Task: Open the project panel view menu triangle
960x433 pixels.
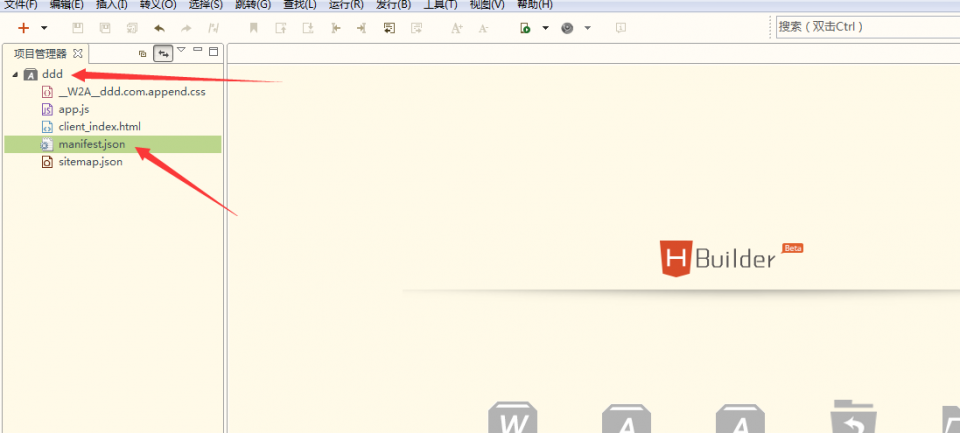Action: pyautogui.click(x=181, y=50)
